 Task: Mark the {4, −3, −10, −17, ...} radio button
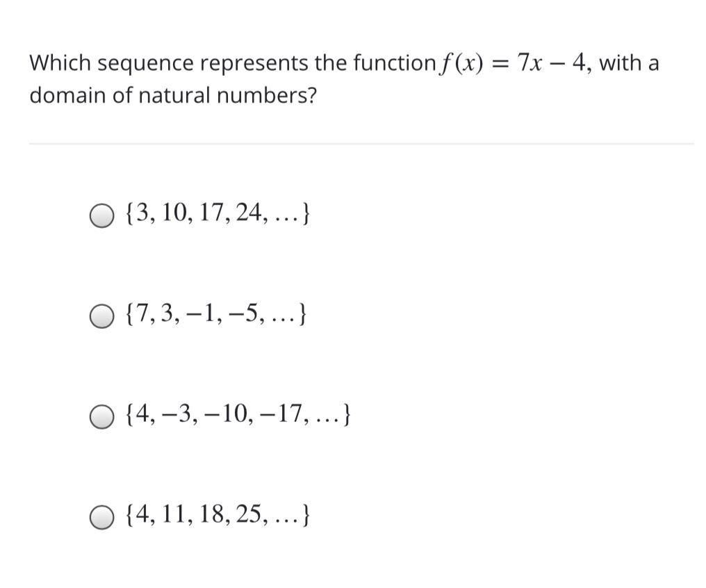101,418
